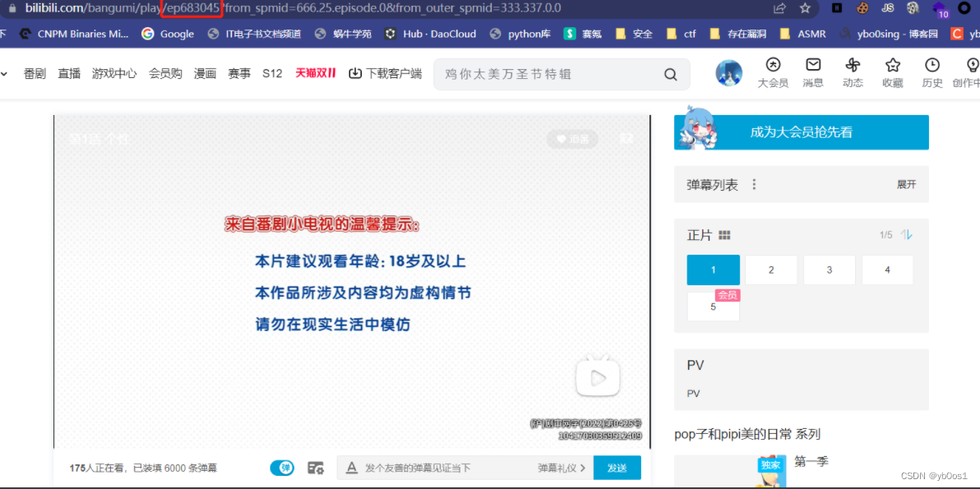Open the Hub · DaoCloud bookmark
Viewport: 980px width, 489px height.
(x=431, y=34)
